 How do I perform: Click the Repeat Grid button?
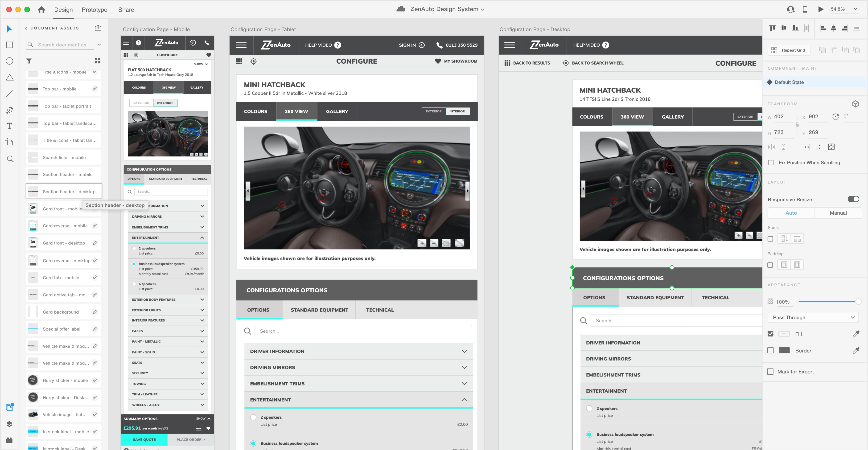tap(789, 50)
